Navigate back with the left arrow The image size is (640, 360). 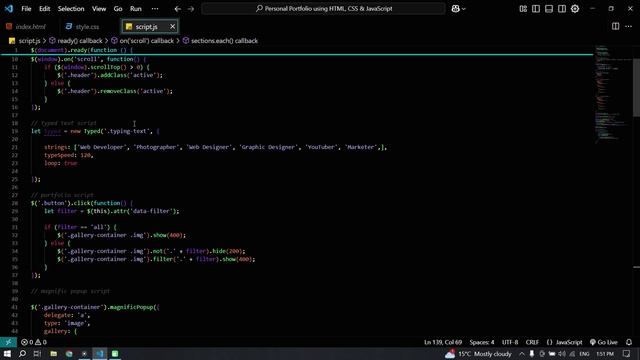(x=178, y=9)
